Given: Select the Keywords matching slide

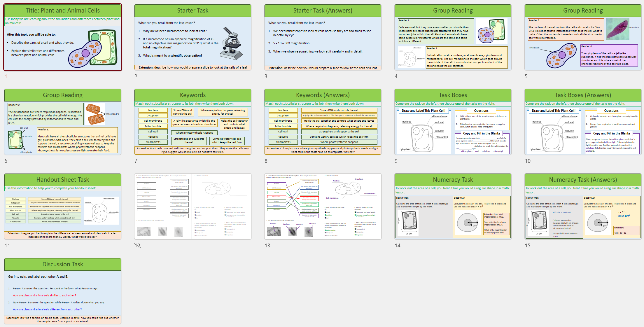Looking at the screenshot, I should pos(192,122).
